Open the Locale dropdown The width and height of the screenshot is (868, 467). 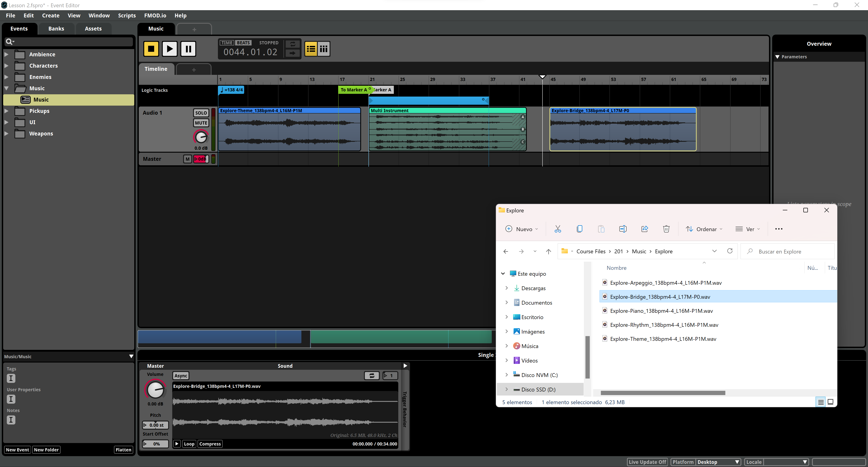click(786, 462)
